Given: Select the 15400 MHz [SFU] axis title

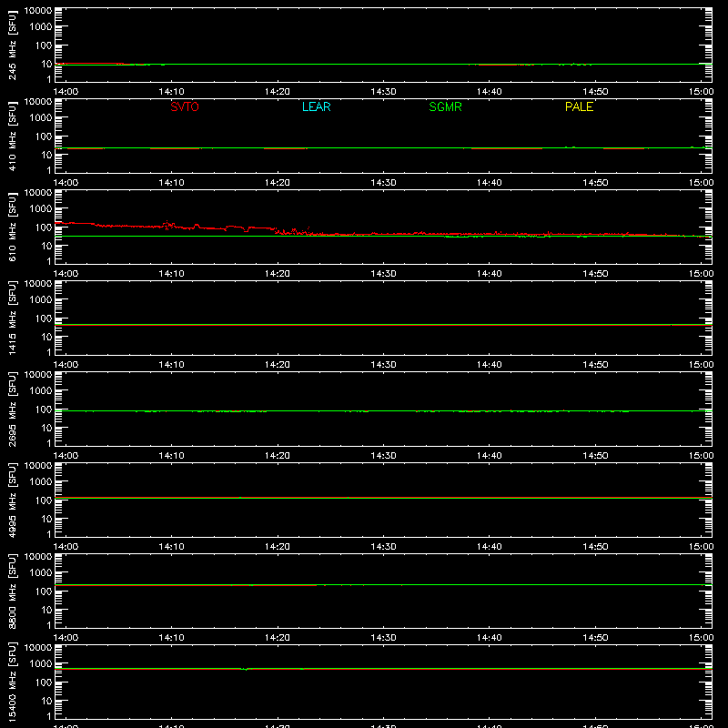Looking at the screenshot, I should [13, 682].
